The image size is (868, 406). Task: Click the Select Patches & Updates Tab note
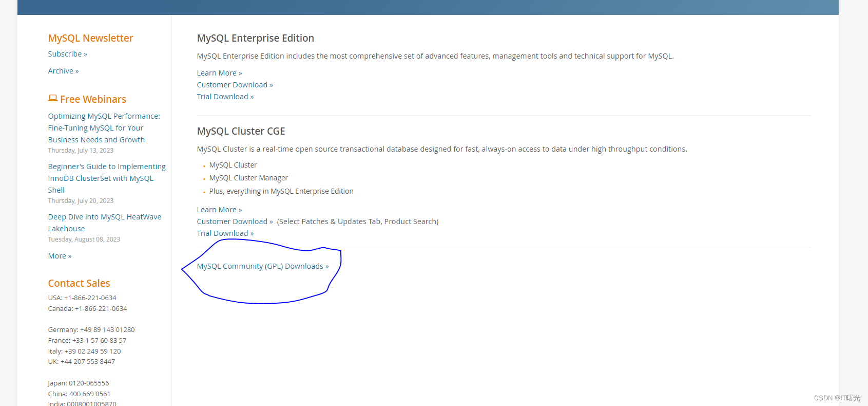tap(358, 222)
